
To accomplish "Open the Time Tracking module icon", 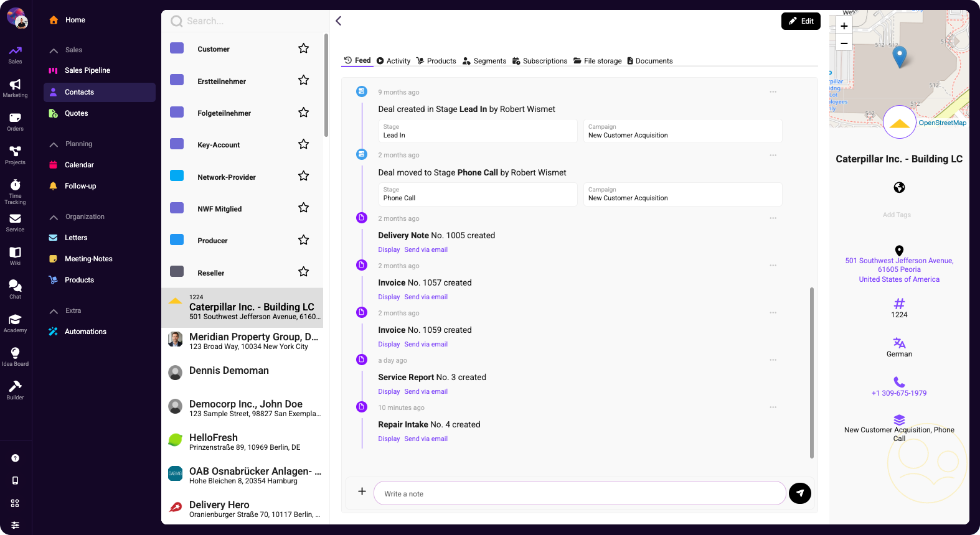I will coord(15,185).
